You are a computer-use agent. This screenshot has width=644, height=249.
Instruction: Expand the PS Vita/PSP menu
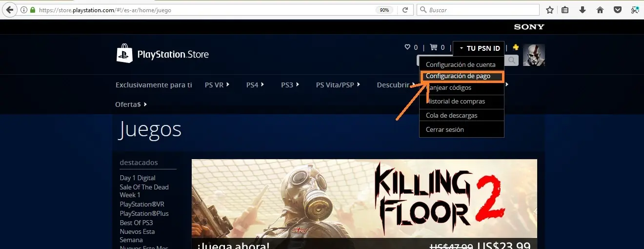[338, 85]
